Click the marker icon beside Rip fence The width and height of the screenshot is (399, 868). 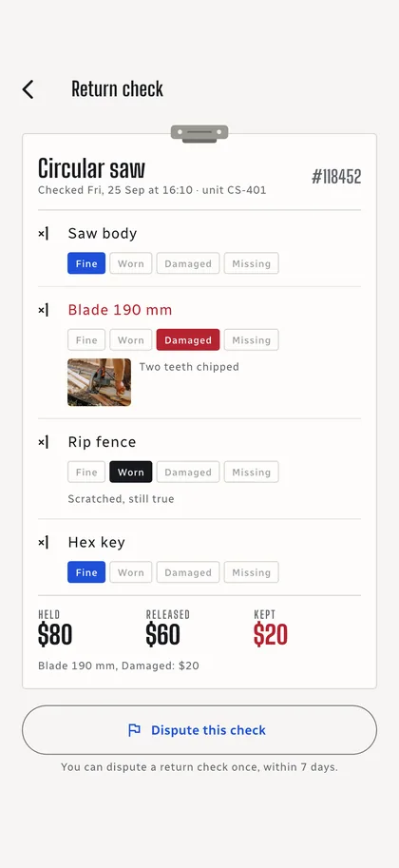43,442
